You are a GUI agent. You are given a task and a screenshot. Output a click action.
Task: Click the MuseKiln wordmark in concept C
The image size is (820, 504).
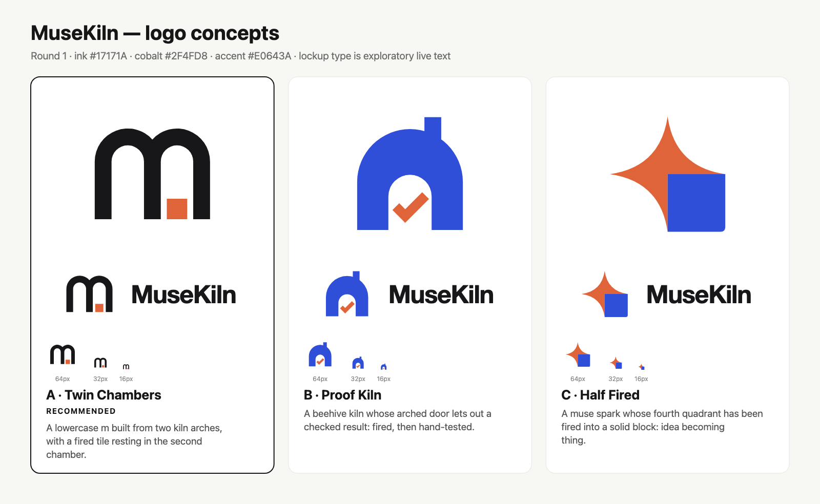coord(699,295)
